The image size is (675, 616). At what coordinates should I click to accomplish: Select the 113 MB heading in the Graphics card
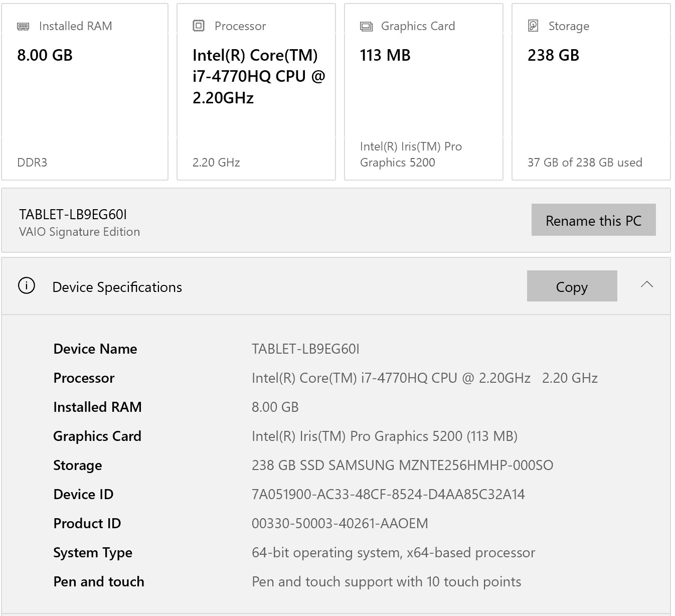385,55
